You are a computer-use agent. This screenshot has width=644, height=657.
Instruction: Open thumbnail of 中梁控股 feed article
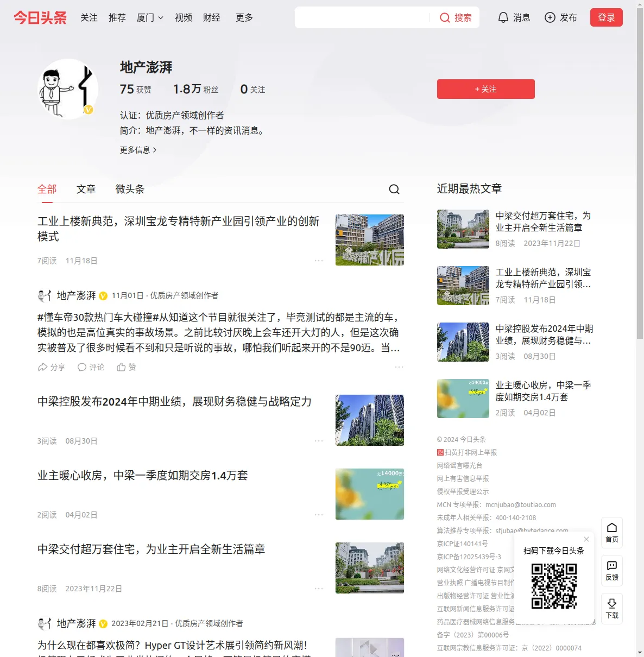pyautogui.click(x=370, y=420)
